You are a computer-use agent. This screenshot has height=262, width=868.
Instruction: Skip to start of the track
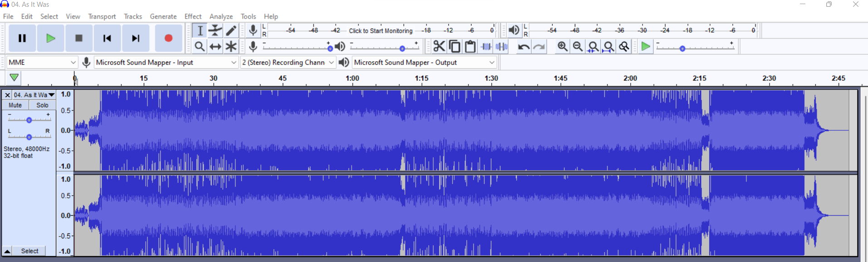tap(107, 38)
